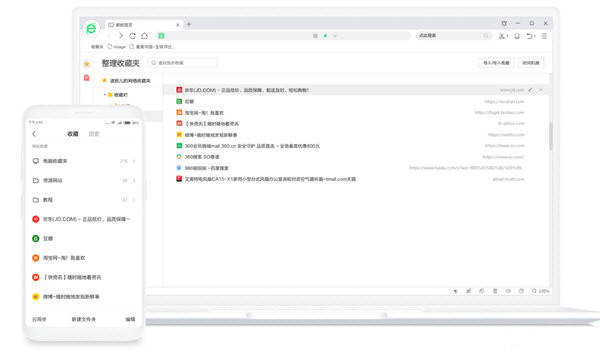
Task: Collapse the 收藏栏 folder arrow
Action: [105, 94]
